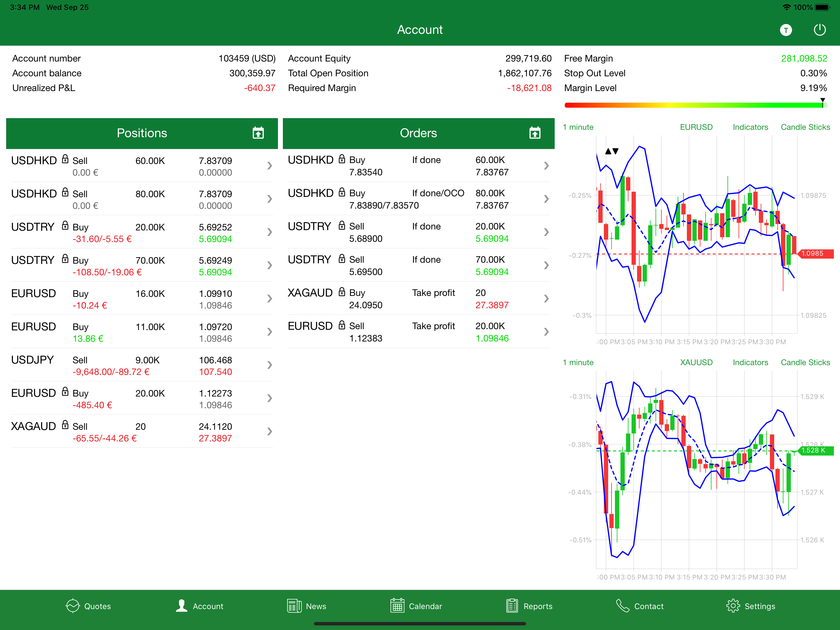The width and height of the screenshot is (840, 630).
Task: Expand XAGAUD Sell position chevron
Action: (269, 431)
